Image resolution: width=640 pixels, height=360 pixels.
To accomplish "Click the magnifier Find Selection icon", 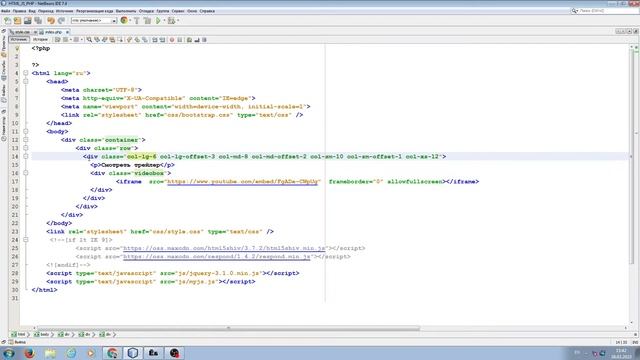I will click(89, 40).
